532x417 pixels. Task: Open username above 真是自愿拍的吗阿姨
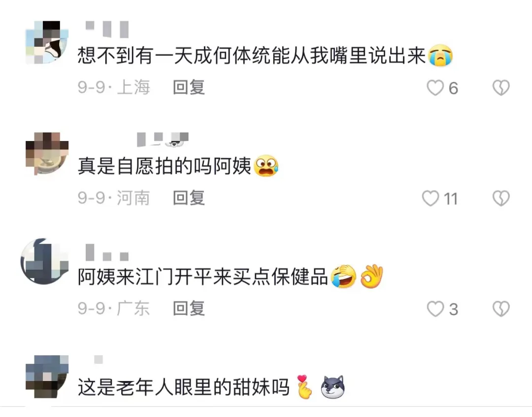163,139
